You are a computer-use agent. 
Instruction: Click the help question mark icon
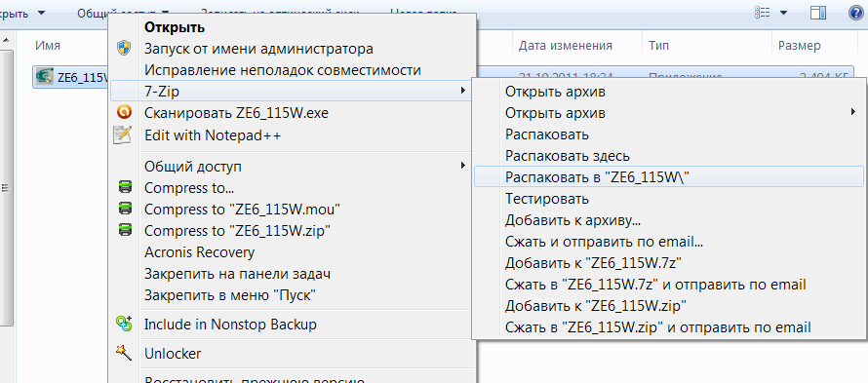[x=855, y=12]
